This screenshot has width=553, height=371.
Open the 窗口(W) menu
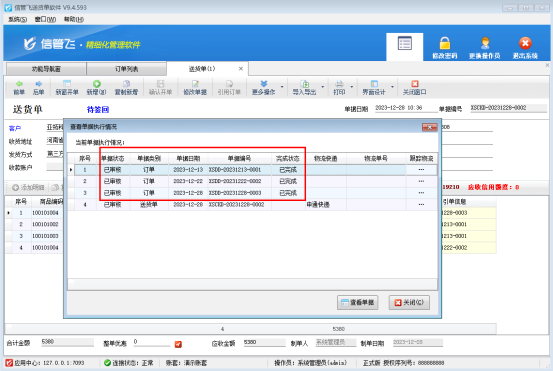coord(45,19)
